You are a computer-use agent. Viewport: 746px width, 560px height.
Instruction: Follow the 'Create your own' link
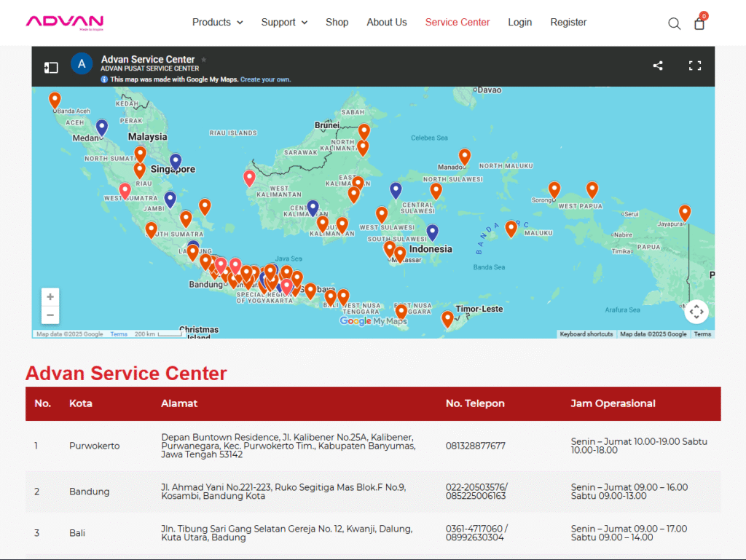(x=265, y=79)
